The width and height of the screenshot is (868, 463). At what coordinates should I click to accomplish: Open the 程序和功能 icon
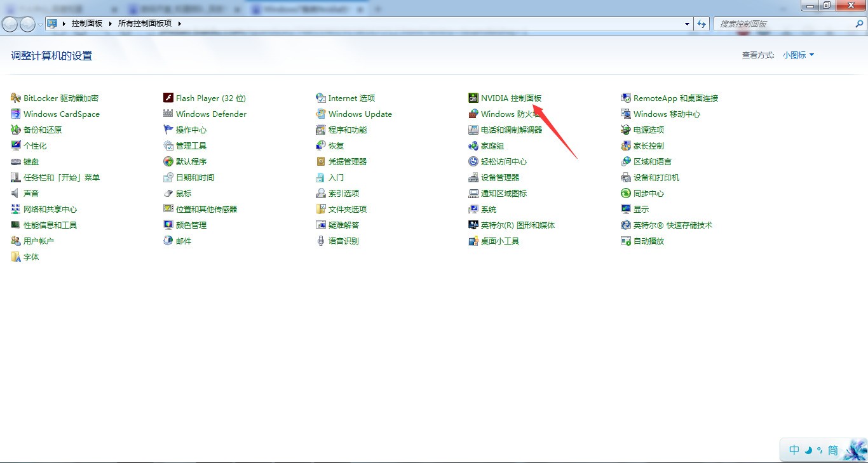[x=321, y=130]
